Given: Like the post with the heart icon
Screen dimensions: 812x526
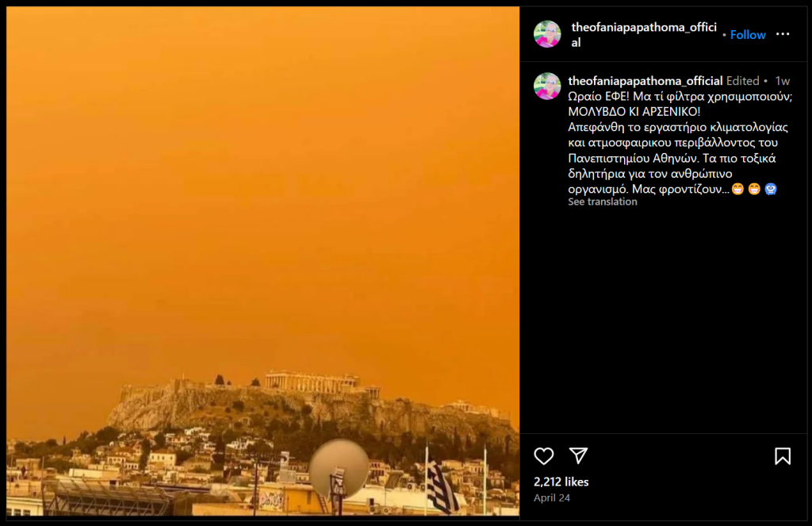Looking at the screenshot, I should click(543, 456).
